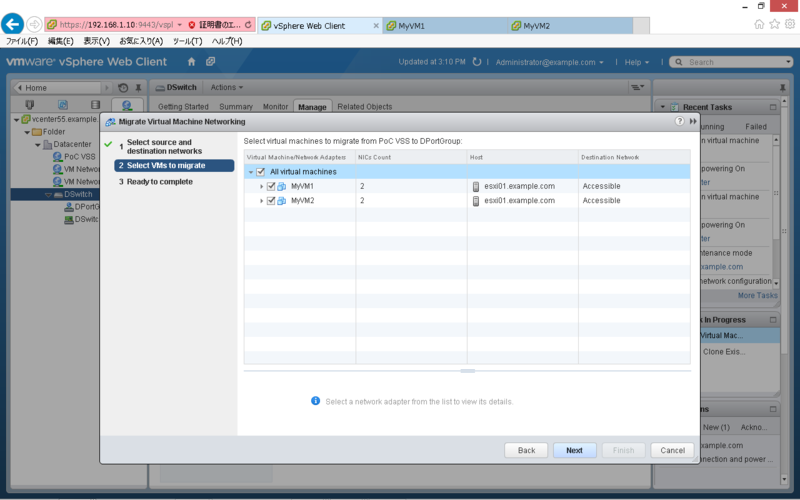Viewport: 800px width, 500px height.
Task: Expand the MyVM1 network adapters row
Action: coord(262,187)
